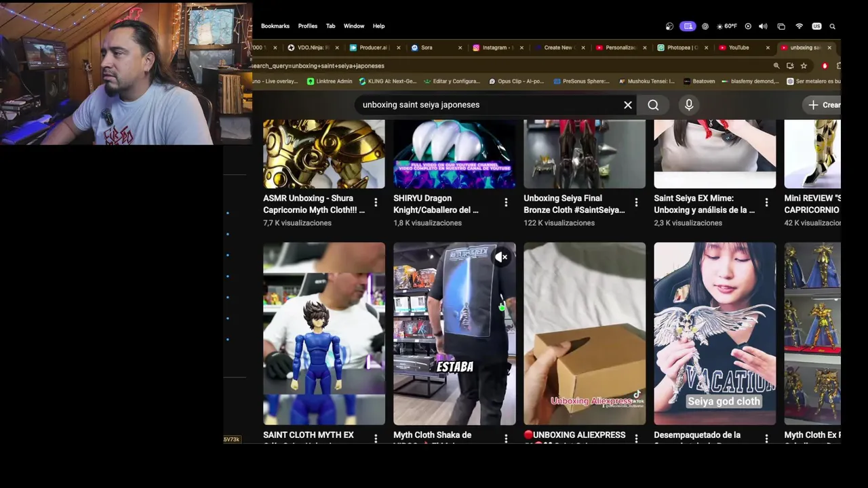868x488 pixels.
Task: Click the purple screen recording menu bar icon
Action: [688, 26]
